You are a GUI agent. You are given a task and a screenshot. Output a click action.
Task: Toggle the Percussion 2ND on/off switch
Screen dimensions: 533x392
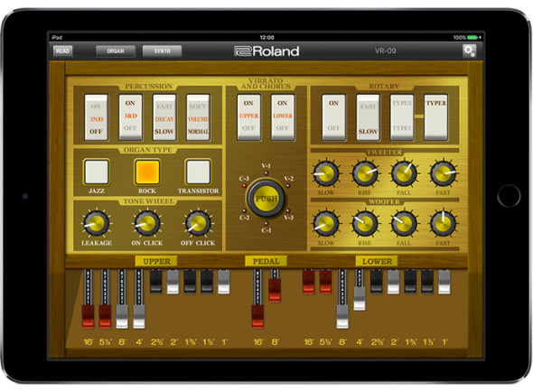click(x=96, y=117)
